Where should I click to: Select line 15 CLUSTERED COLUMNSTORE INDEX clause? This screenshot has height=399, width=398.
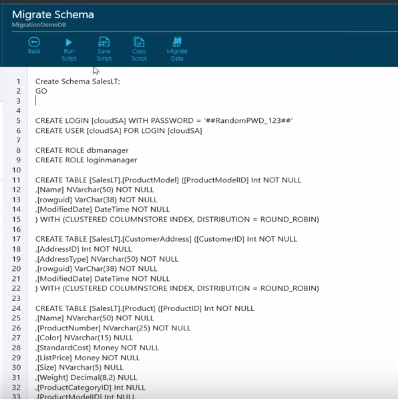pos(177,219)
